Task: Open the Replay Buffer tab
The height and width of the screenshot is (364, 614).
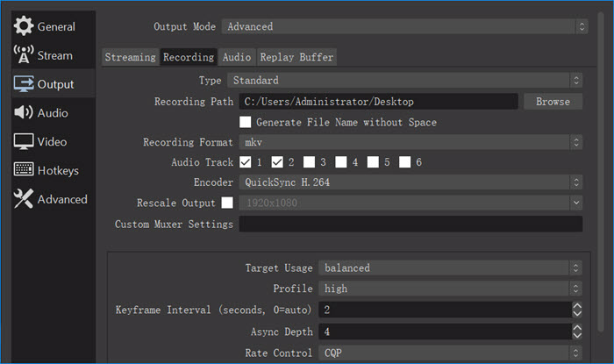Action: (296, 57)
